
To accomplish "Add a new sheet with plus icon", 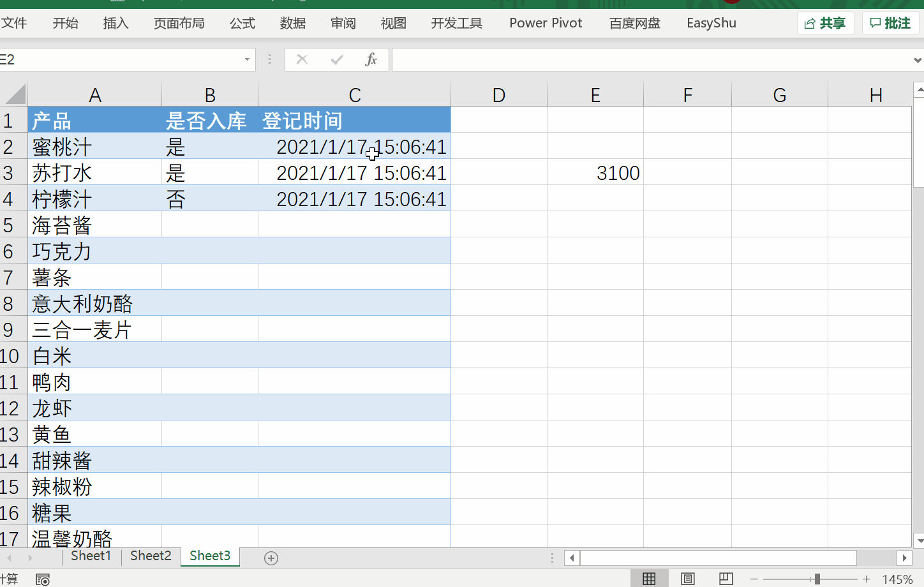I will tap(271, 558).
